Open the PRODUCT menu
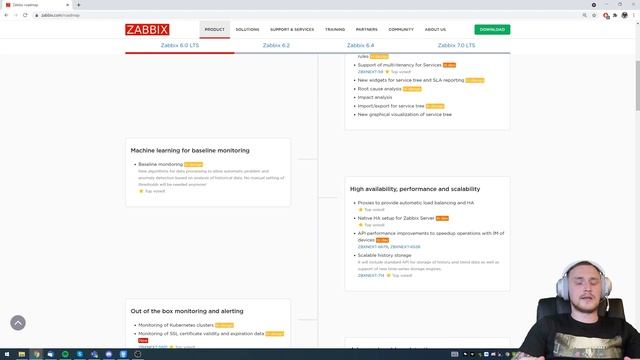Image resolution: width=640 pixels, height=360 pixels. click(215, 29)
